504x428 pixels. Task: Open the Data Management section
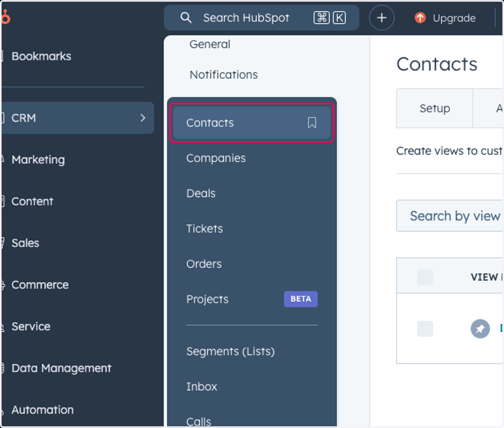tap(61, 368)
